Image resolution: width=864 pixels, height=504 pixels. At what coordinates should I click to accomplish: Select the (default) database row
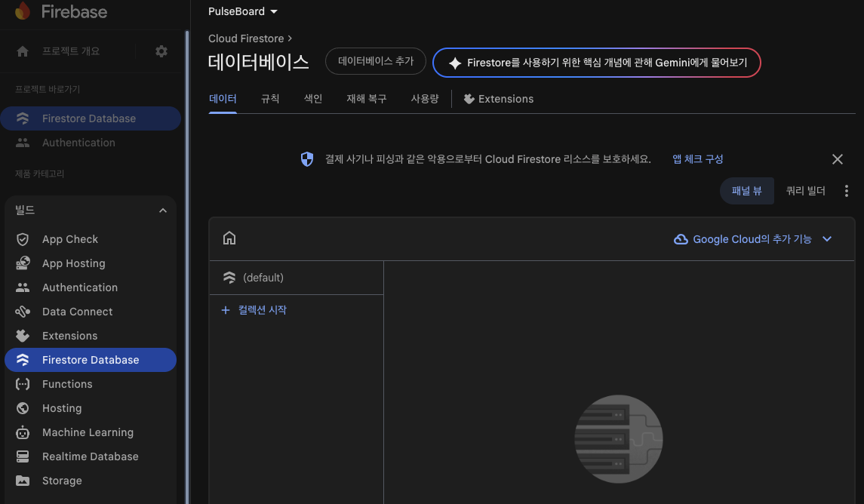pos(297,278)
